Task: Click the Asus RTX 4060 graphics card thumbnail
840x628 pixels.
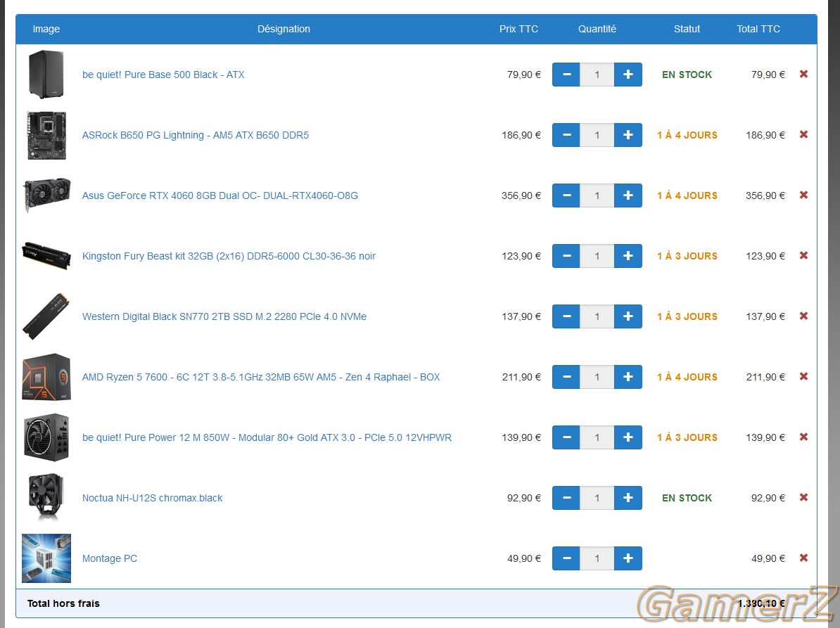Action: pos(46,194)
